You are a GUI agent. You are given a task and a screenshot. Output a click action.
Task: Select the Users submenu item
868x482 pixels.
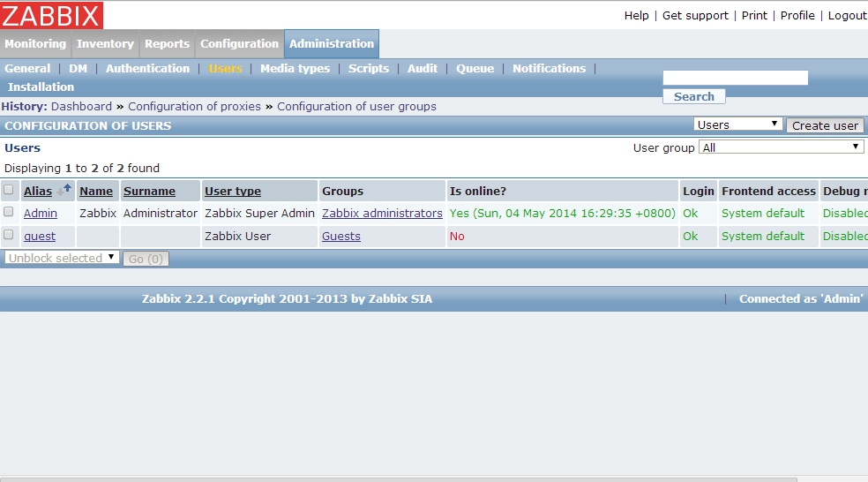pyautogui.click(x=225, y=69)
